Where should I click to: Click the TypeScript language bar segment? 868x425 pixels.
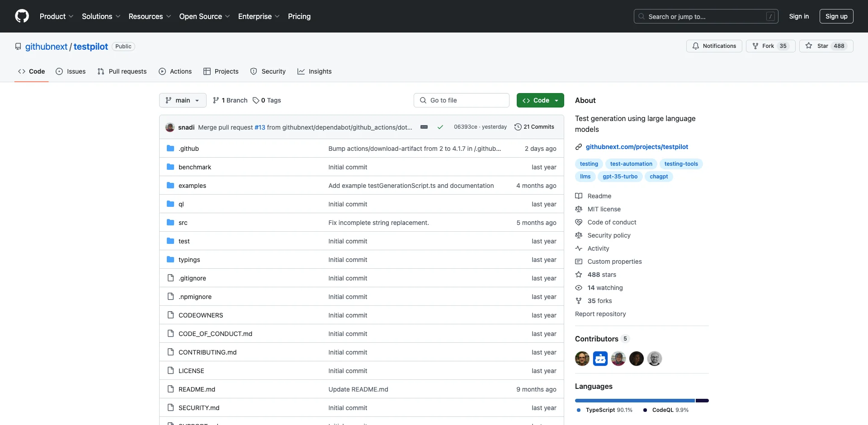[635, 401]
